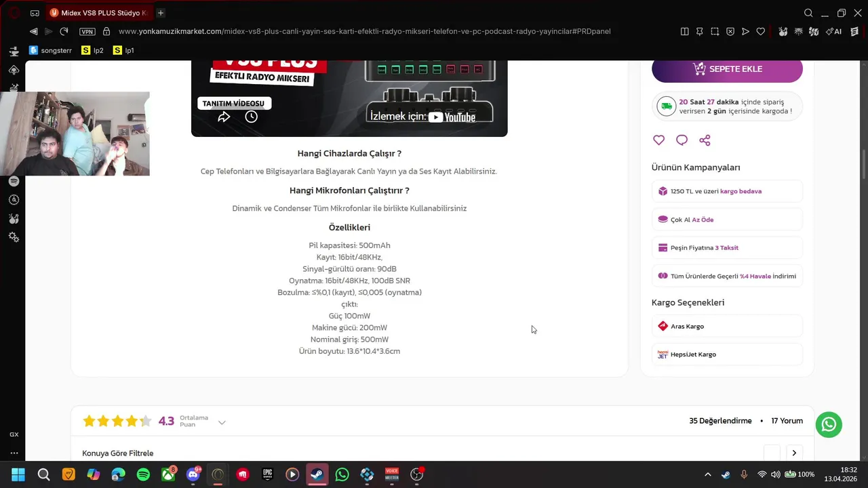
Task: Toggle the VPN badge
Action: tap(87, 31)
